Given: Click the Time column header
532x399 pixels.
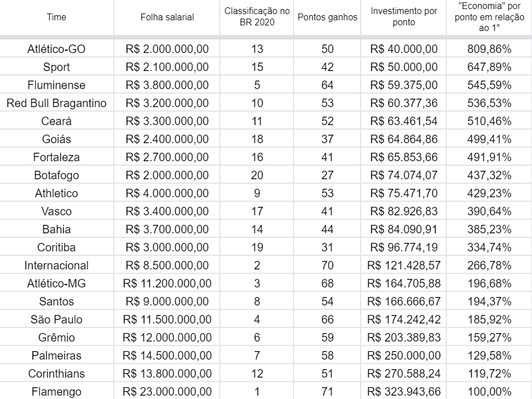Looking at the screenshot, I should coord(56,17).
